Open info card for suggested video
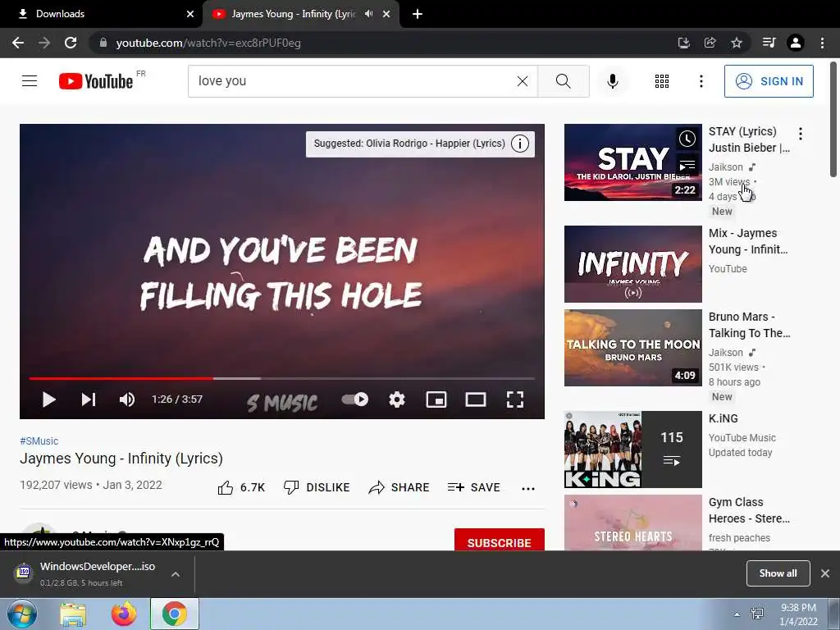The image size is (840, 630). point(519,144)
